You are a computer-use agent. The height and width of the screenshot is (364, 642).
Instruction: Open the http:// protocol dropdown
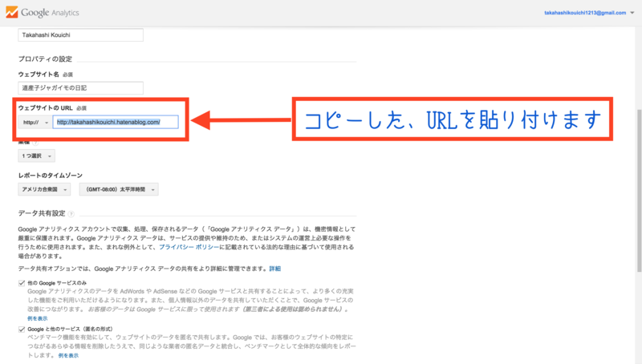35,122
